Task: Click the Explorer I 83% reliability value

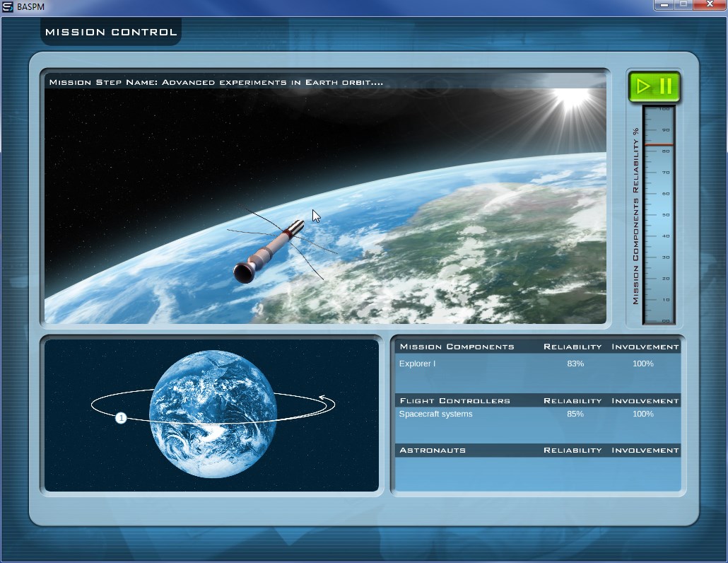Action: click(575, 364)
